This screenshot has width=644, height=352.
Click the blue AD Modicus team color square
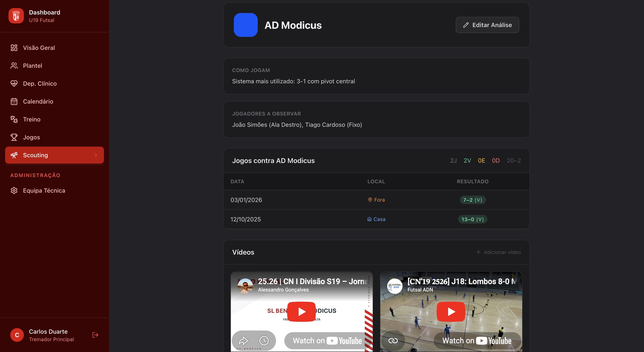click(x=246, y=25)
